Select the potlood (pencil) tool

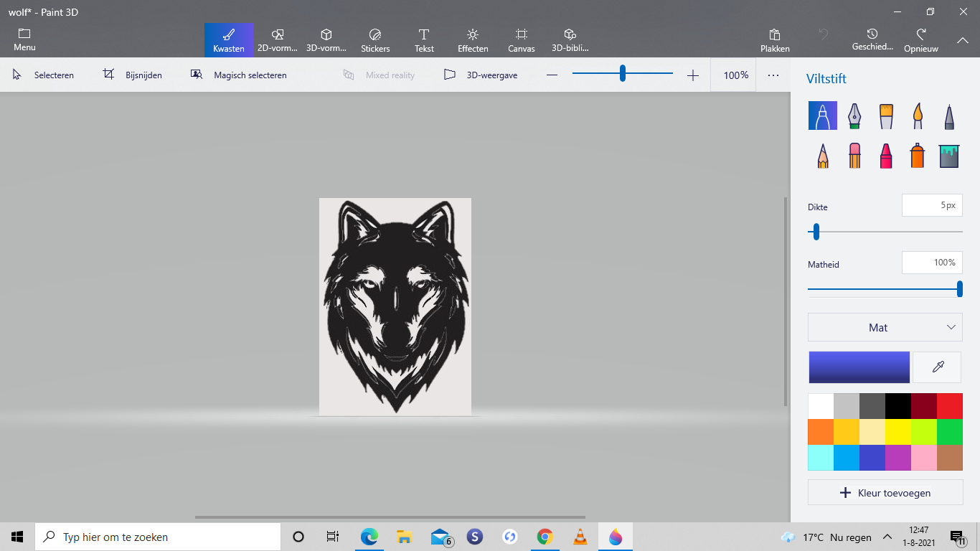pyautogui.click(x=822, y=155)
